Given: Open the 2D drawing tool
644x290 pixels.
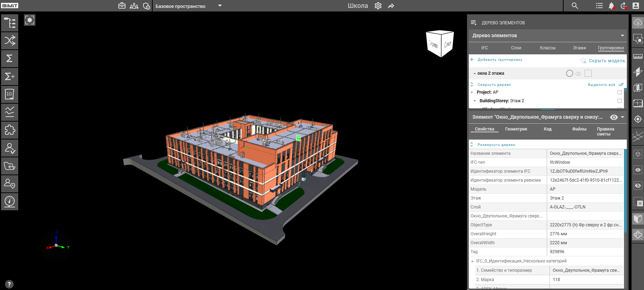Looking at the screenshot, I should 10,94.
